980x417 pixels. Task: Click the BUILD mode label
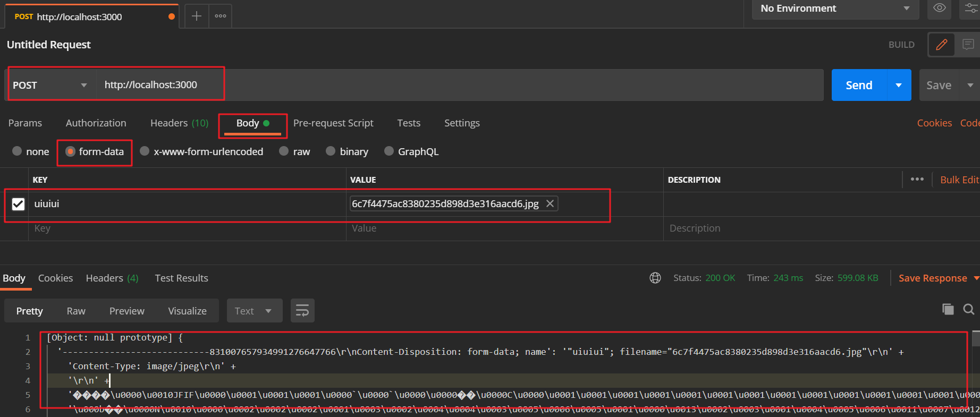[x=901, y=45]
